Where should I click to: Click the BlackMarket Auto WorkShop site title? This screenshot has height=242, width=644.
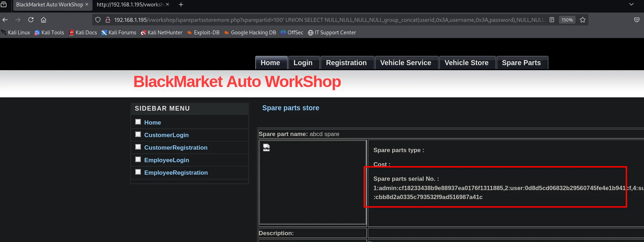tap(237, 82)
